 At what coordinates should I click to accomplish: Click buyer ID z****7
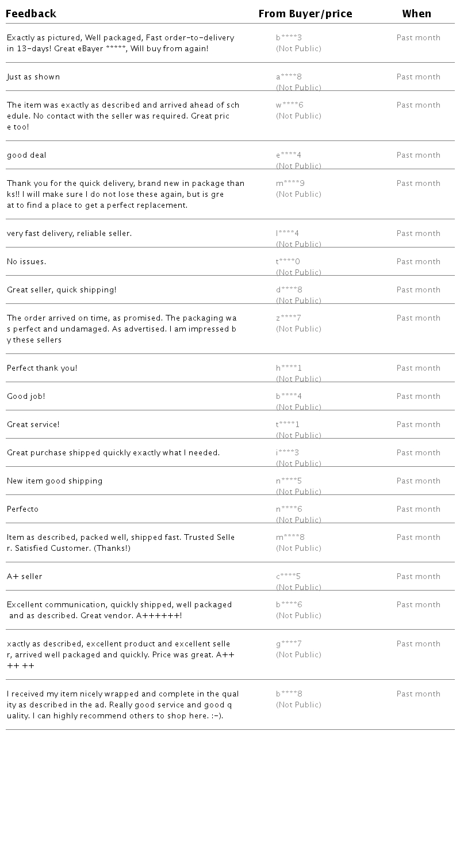pyautogui.click(x=288, y=318)
